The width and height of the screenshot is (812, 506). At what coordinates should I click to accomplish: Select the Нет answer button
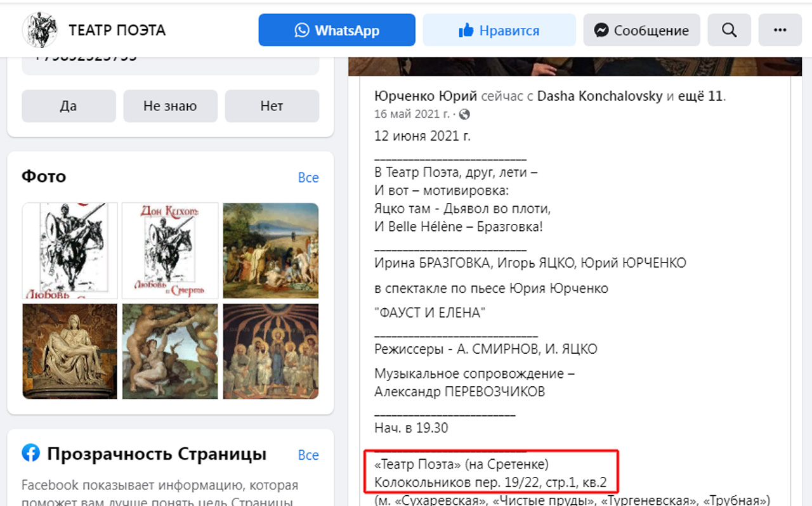[x=272, y=106]
